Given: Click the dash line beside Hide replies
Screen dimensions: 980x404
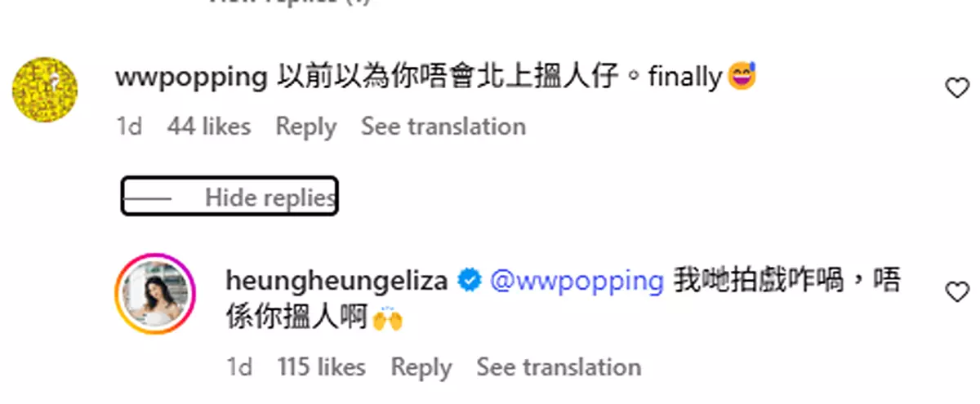Looking at the screenshot, I should pyautogui.click(x=149, y=198).
